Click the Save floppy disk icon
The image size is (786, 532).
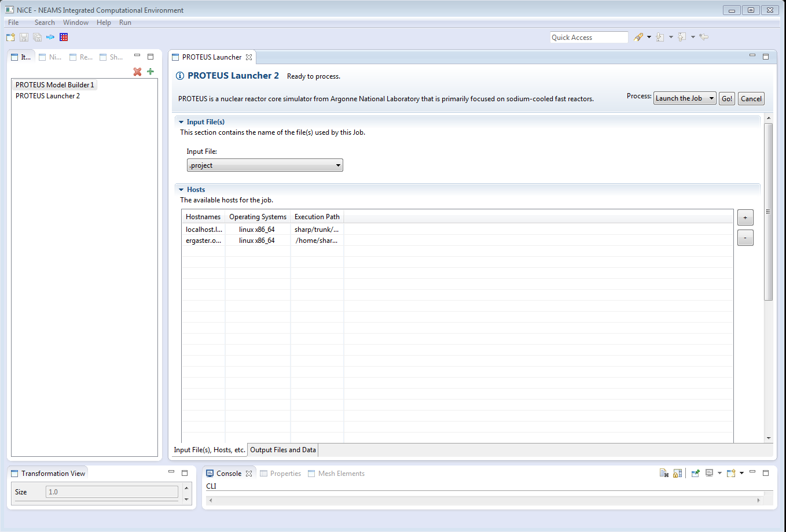point(24,37)
